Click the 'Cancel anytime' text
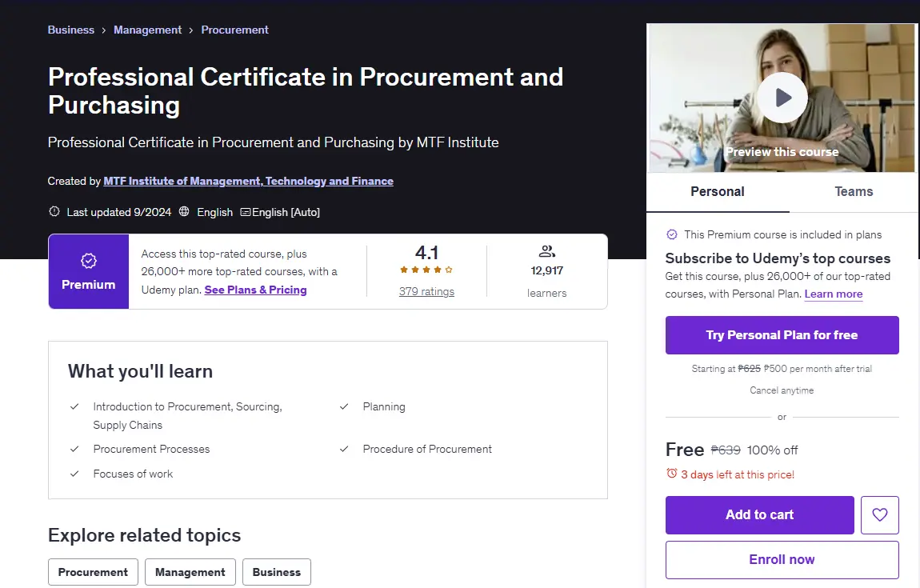This screenshot has height=588, width=920. point(782,390)
